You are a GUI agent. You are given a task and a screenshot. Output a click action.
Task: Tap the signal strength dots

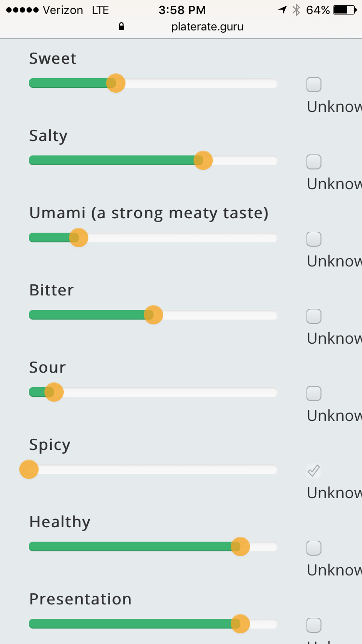22,10
